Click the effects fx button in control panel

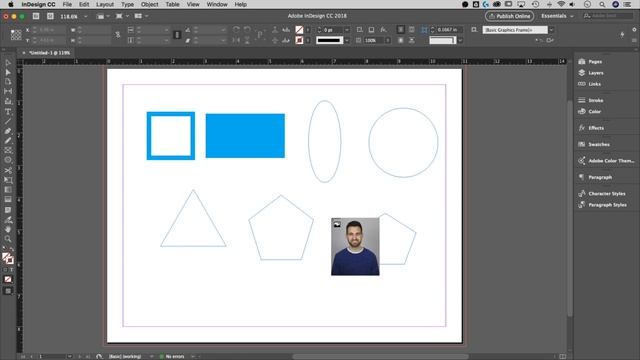tap(383, 30)
